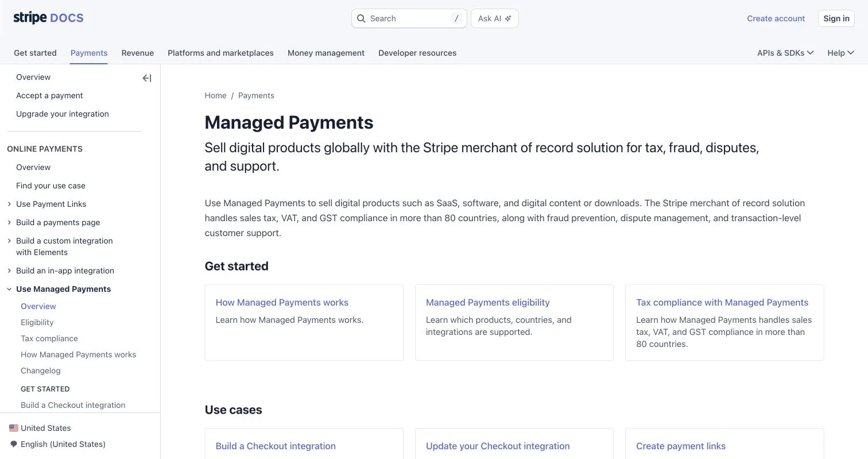Change language from English (United States)

tap(57, 444)
